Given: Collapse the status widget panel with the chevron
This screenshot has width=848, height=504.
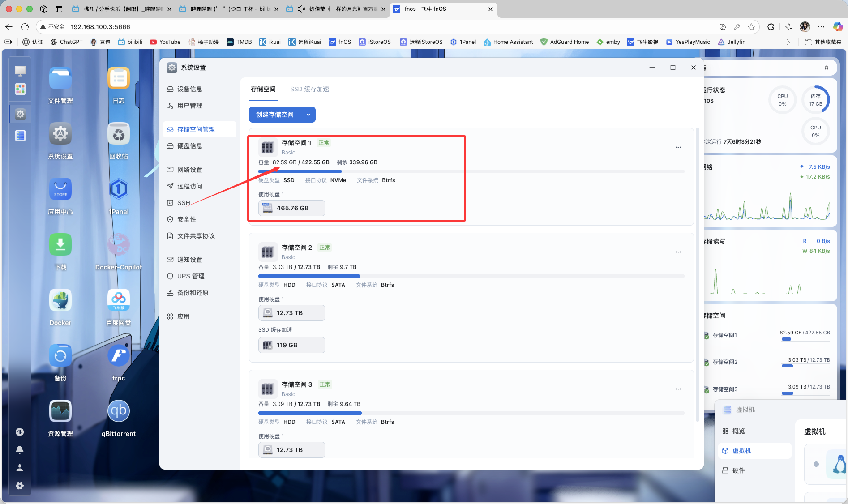Looking at the screenshot, I should tap(827, 68).
